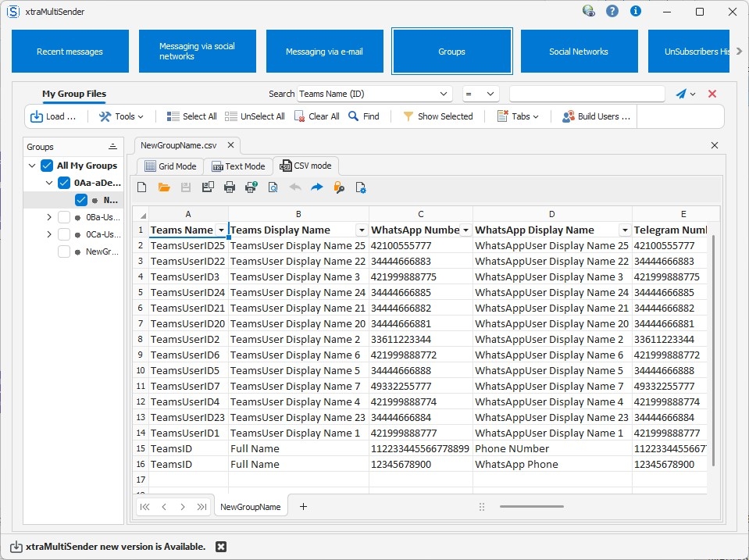
Task: Click the Clear All button
Action: pos(317,116)
